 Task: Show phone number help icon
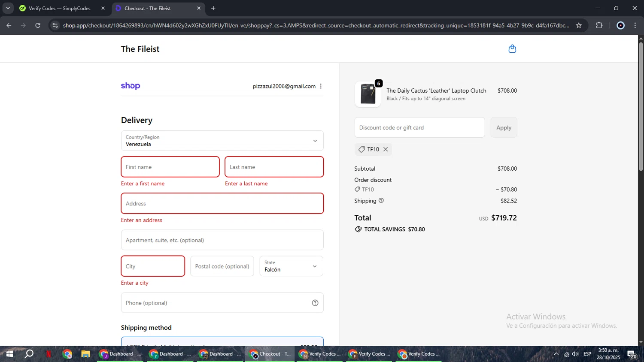click(315, 303)
